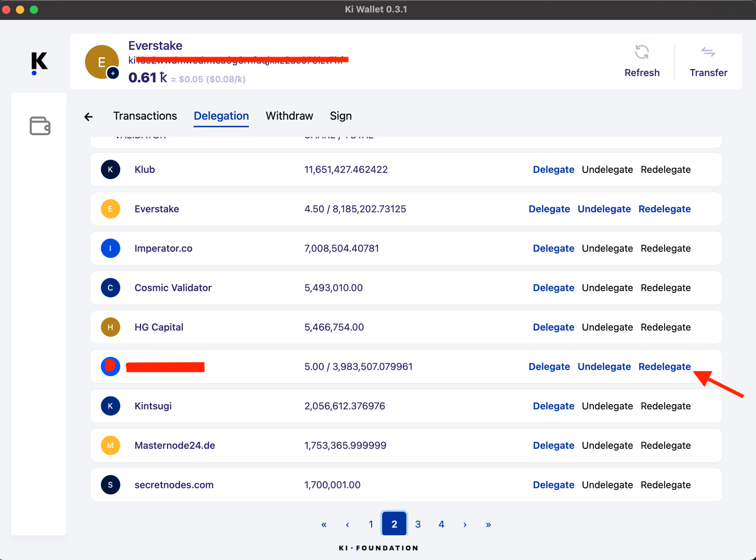Go to page 4

coord(441,524)
